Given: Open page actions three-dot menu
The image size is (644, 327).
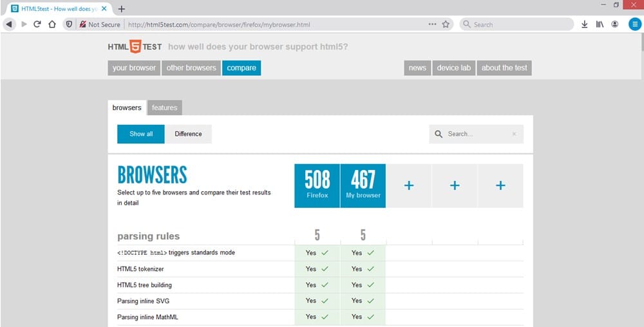Looking at the screenshot, I should point(433,24).
